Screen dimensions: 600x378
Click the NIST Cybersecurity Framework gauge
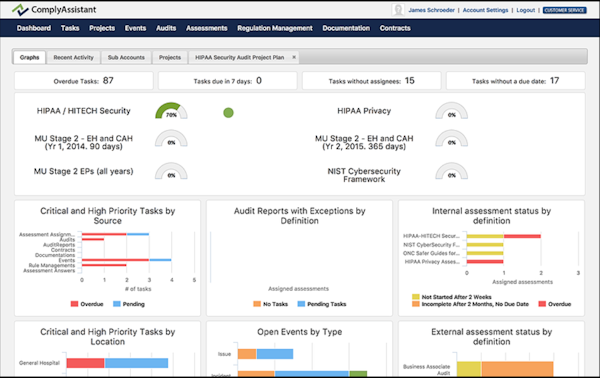pos(452,171)
